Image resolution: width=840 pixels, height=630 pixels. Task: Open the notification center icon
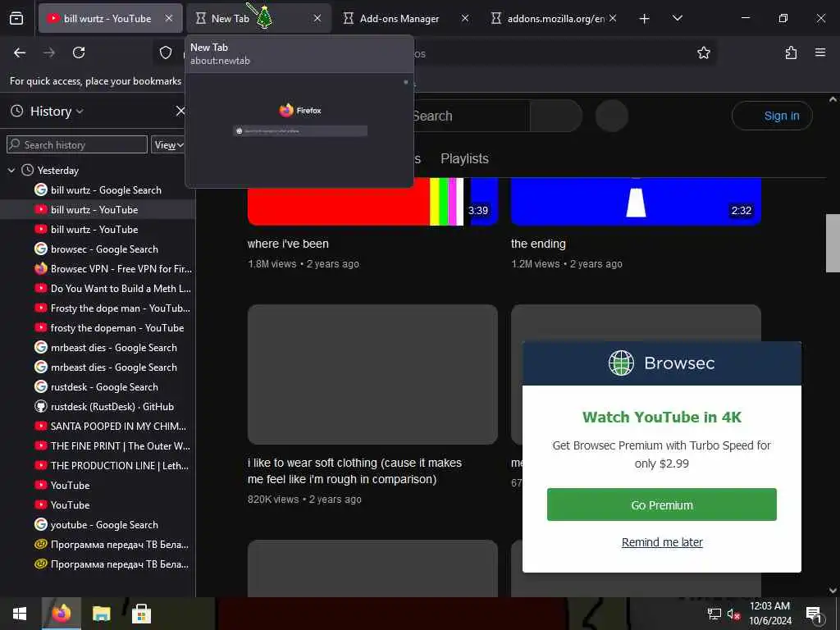814,614
